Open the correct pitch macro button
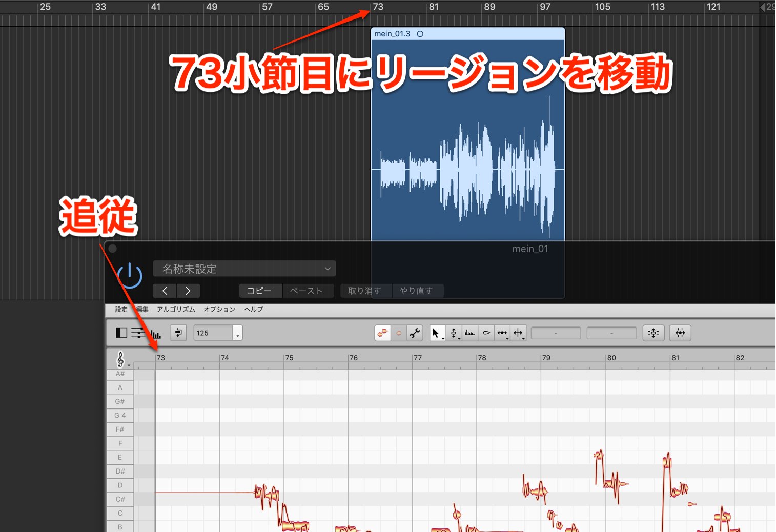The height and width of the screenshot is (532, 776). click(654, 333)
